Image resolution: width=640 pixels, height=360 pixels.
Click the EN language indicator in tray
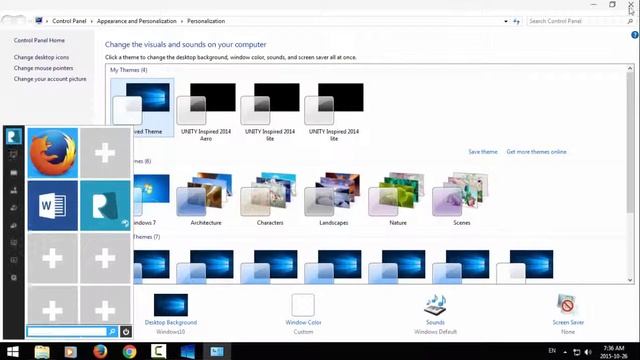pos(552,351)
